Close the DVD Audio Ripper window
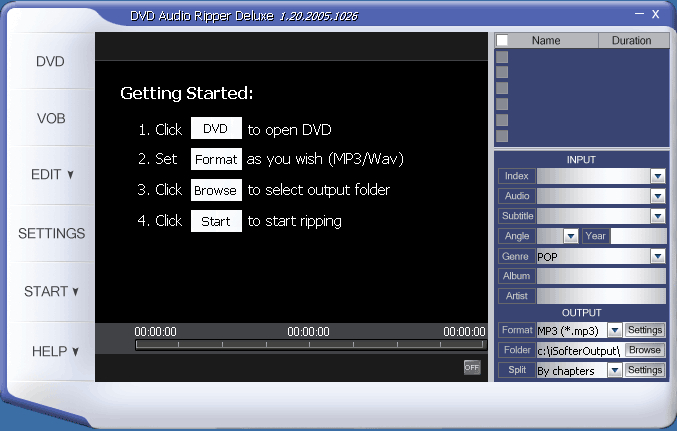 coord(655,14)
